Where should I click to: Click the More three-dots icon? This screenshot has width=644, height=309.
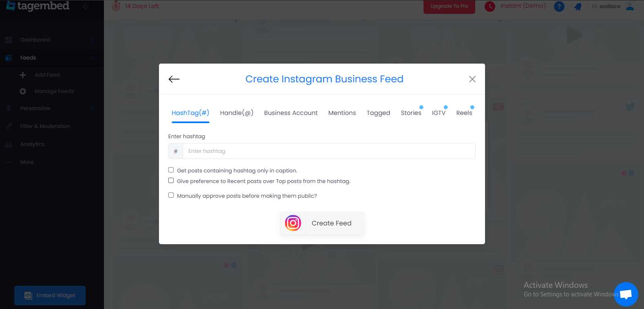point(9,162)
